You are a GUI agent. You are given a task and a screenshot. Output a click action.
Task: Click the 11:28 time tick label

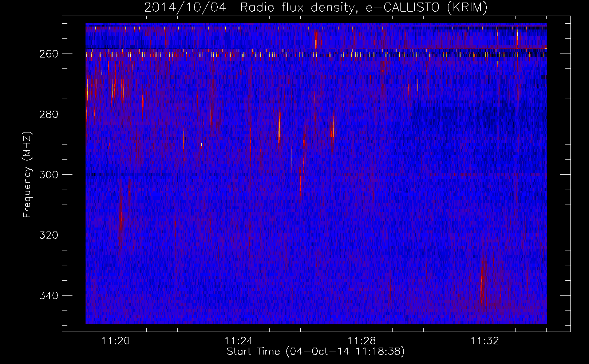click(362, 341)
